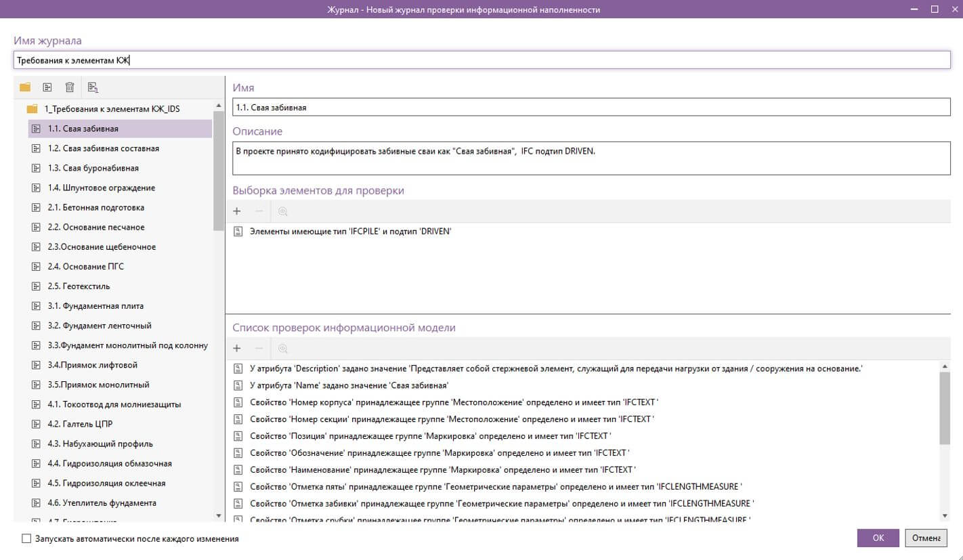Image resolution: width=963 pixels, height=560 pixels.
Task: Select 4.4. Гидроизоляция обмазочная
Action: [120, 463]
